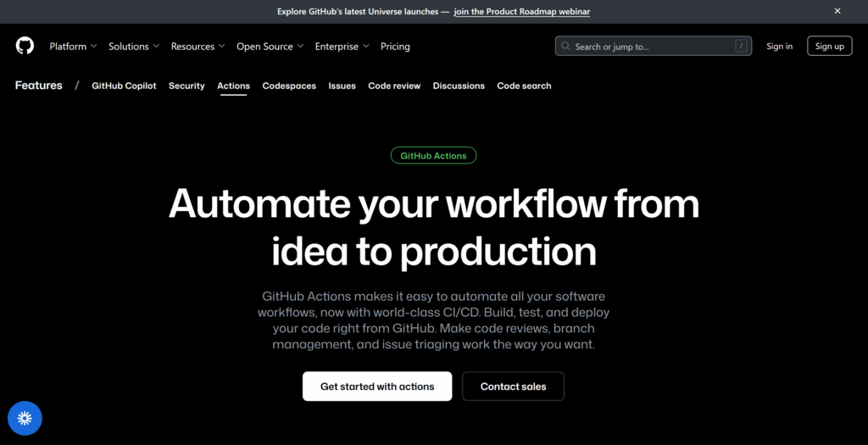
Task: Click the slash shortcut key hint
Action: click(x=741, y=46)
